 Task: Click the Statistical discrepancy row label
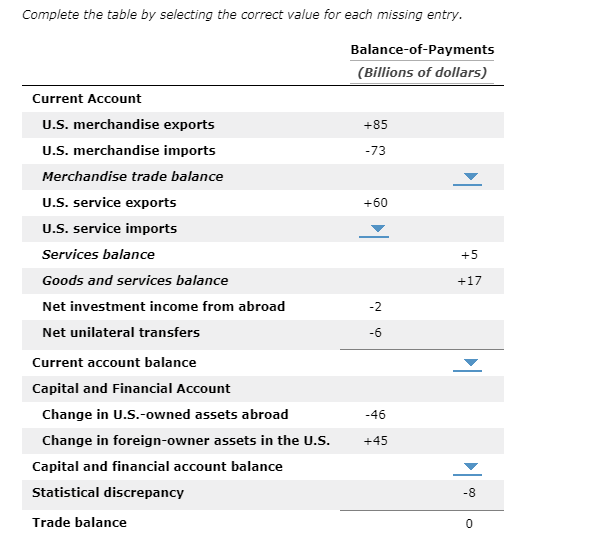(x=108, y=493)
